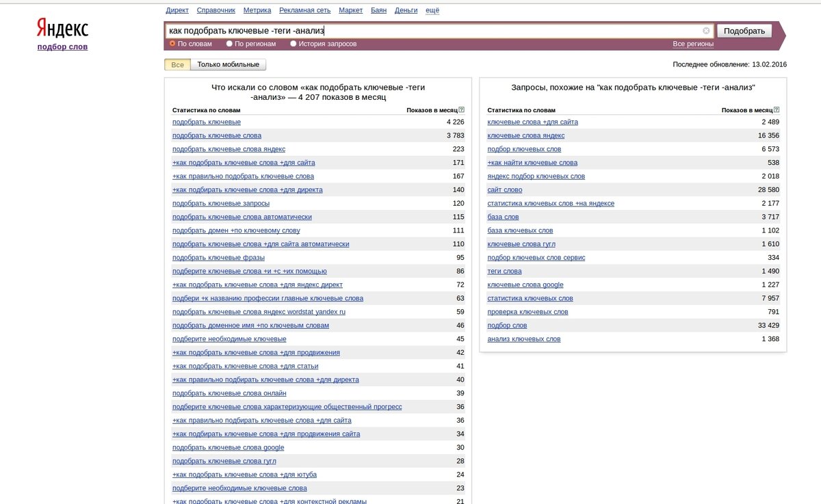Open 'подобрать домен +по ключевому слову' link
Screen dimensions: 821x504
pos(236,230)
